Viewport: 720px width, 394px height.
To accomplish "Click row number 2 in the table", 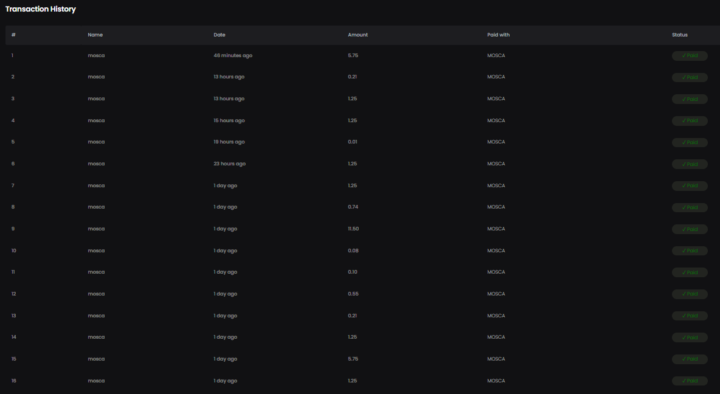I will pyautogui.click(x=13, y=77).
